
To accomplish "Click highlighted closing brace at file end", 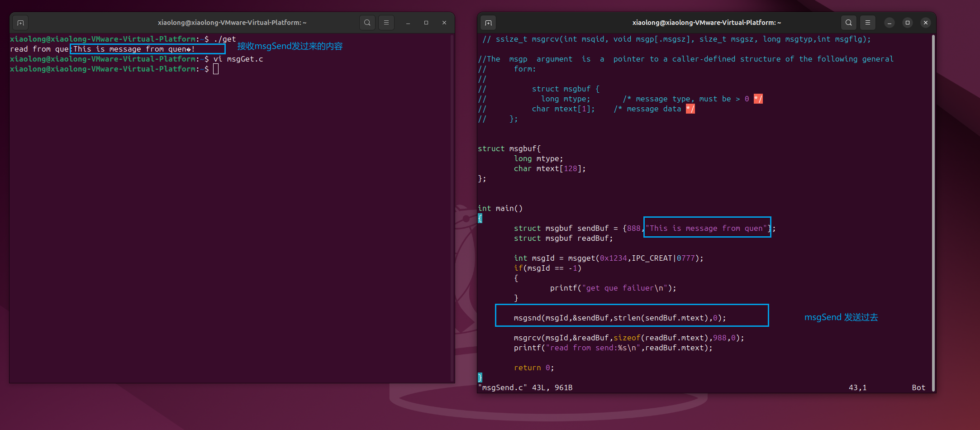I will [480, 378].
